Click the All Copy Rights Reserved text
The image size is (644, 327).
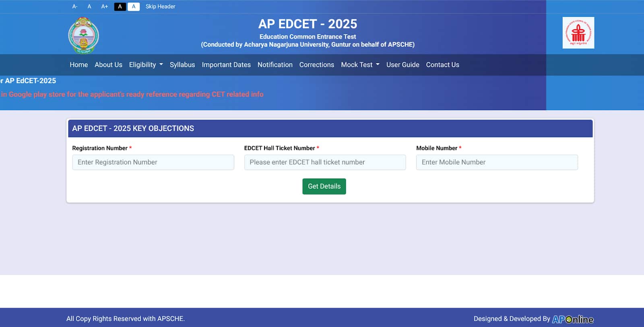coord(126,319)
